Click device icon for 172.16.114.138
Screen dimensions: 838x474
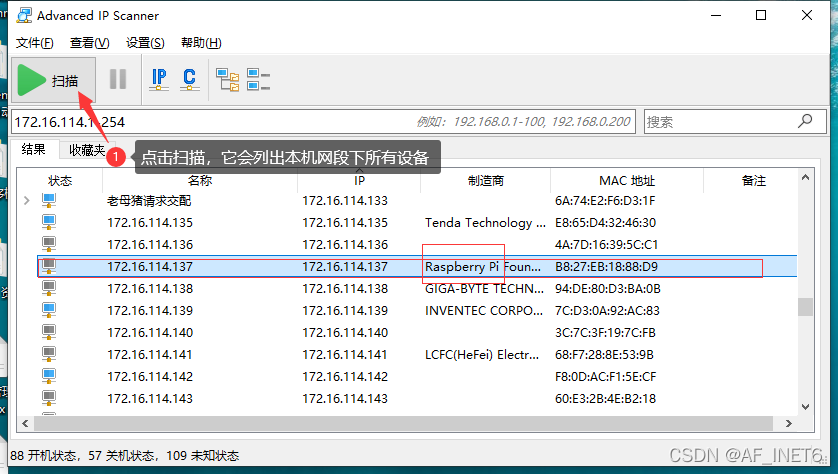pos(49,288)
